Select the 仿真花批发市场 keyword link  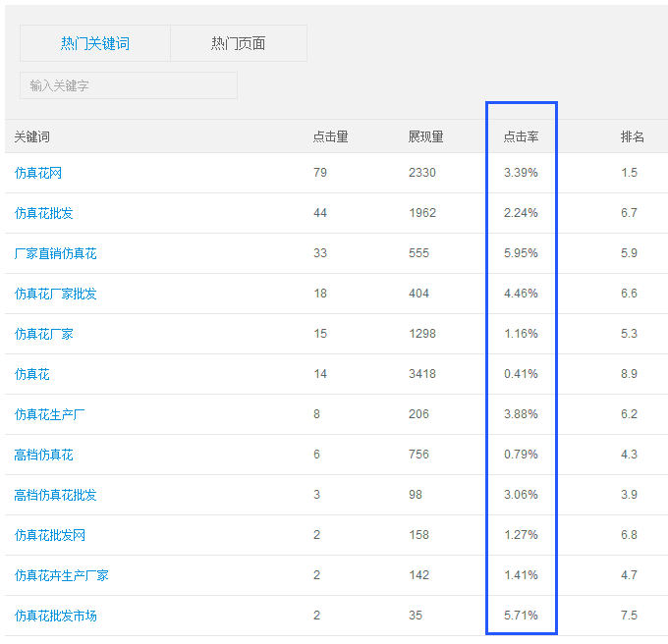tap(56, 616)
